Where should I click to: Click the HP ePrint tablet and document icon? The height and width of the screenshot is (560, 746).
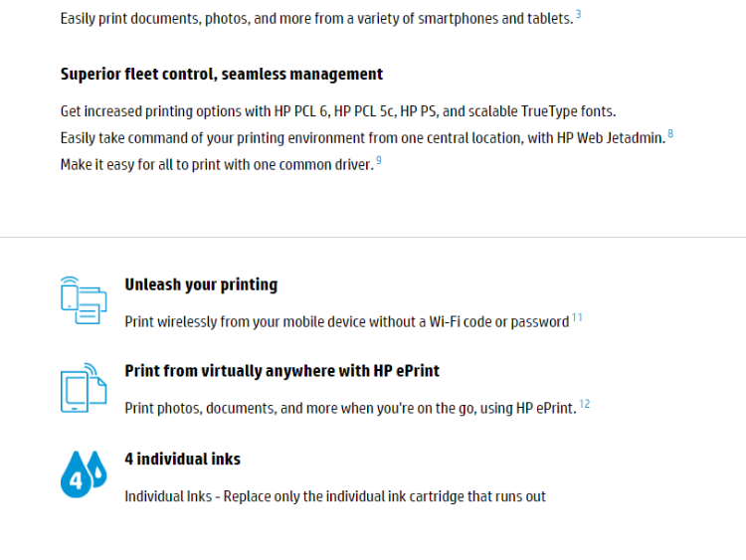coord(84,388)
